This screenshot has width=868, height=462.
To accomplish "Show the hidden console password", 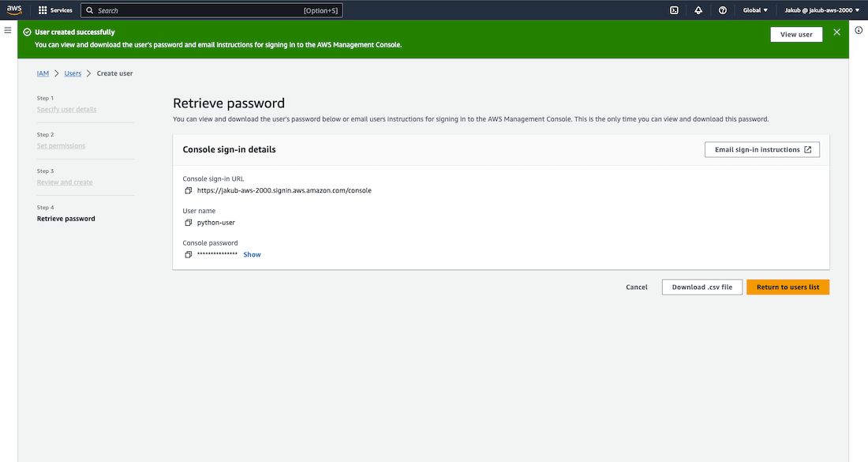I will pyautogui.click(x=252, y=255).
